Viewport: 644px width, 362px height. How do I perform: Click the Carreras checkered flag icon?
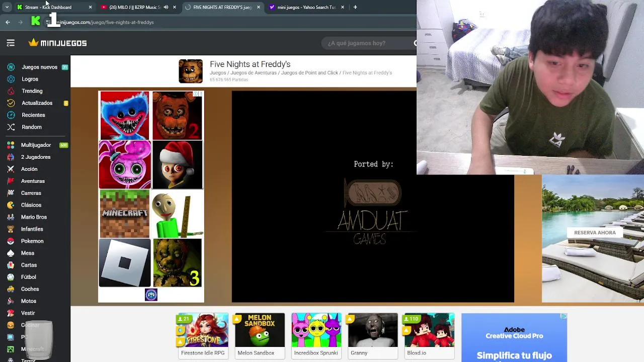11,193
